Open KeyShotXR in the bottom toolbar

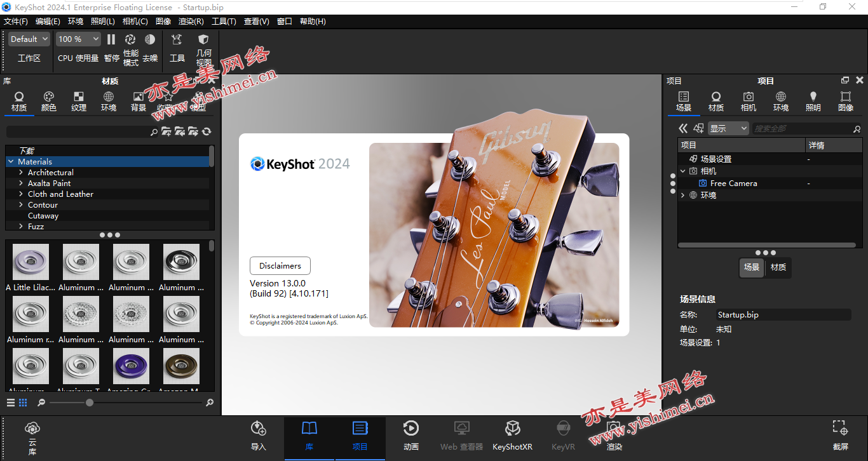(512, 436)
